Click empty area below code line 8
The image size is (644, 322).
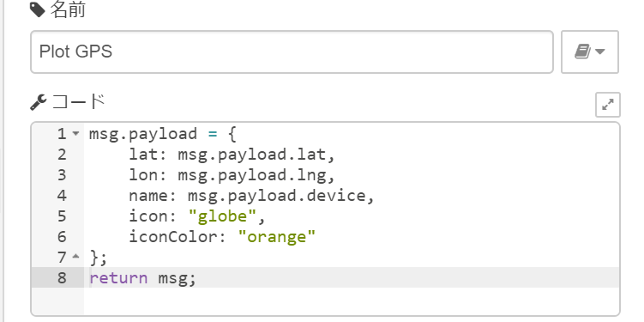(352, 301)
